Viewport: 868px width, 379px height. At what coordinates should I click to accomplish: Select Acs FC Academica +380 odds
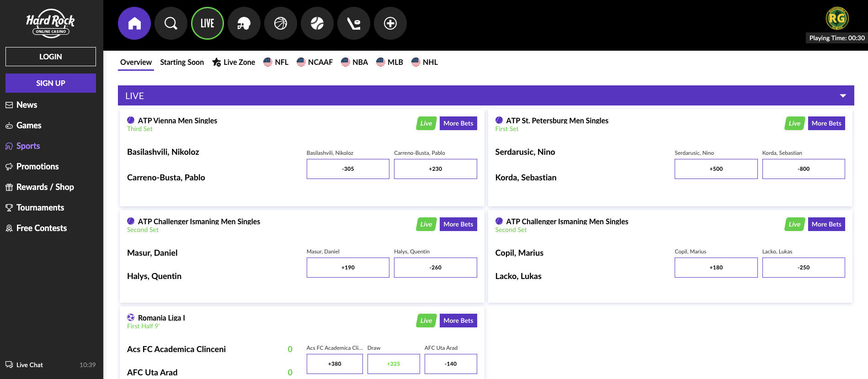(x=335, y=364)
